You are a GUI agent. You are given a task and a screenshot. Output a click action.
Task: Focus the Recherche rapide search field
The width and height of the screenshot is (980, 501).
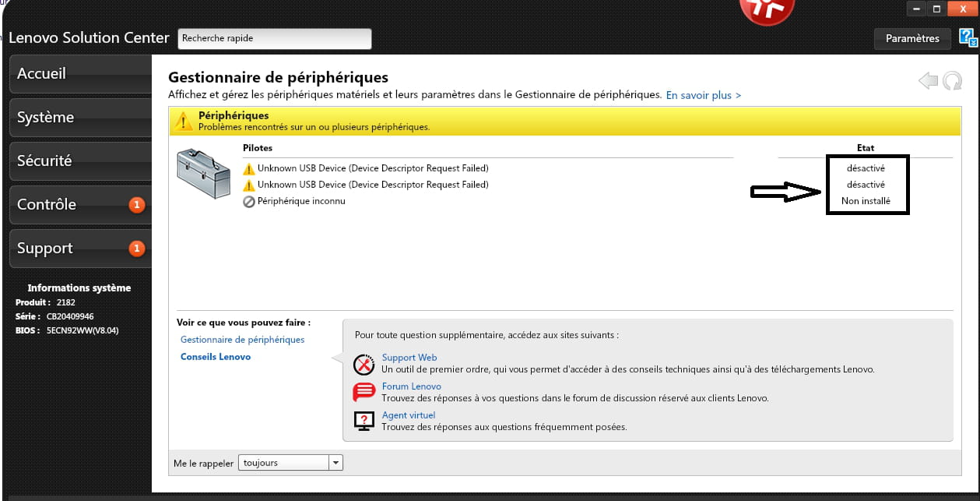pos(275,38)
